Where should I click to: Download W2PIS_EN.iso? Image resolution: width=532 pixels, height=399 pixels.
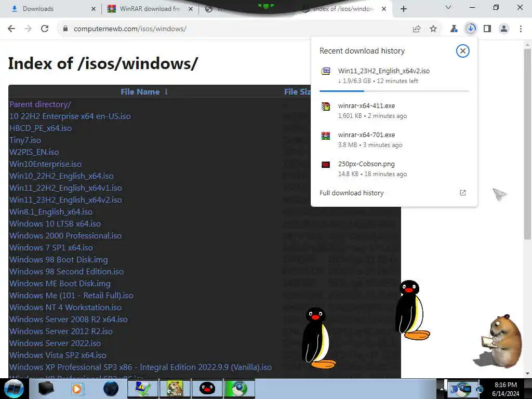(x=34, y=152)
